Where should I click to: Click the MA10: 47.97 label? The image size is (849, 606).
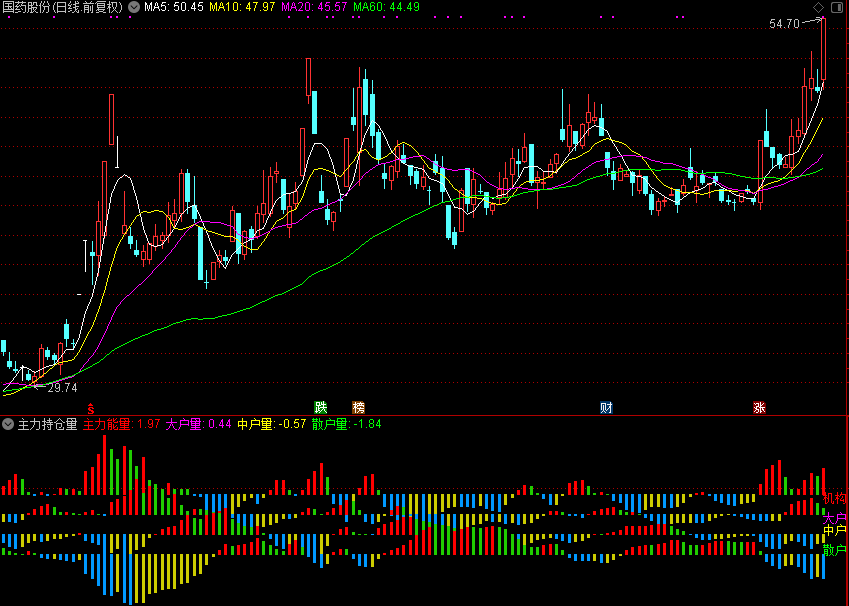click(x=242, y=7)
